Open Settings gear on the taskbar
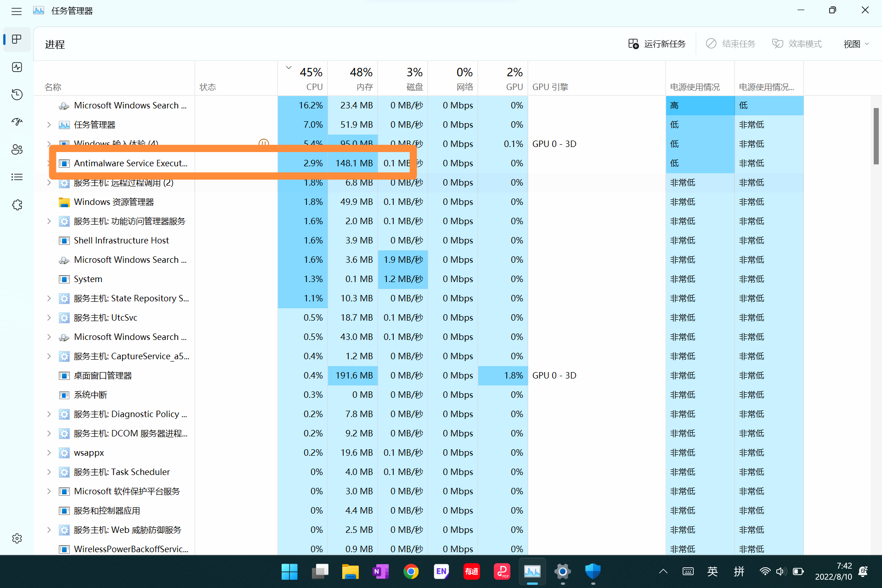This screenshot has width=882, height=588. (x=562, y=571)
